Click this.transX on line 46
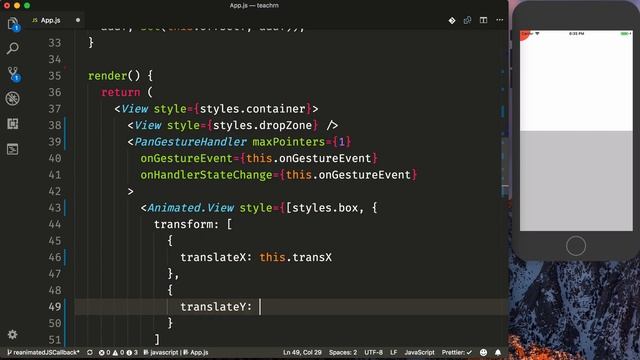Viewport: 640px width, 360px height. (296, 258)
